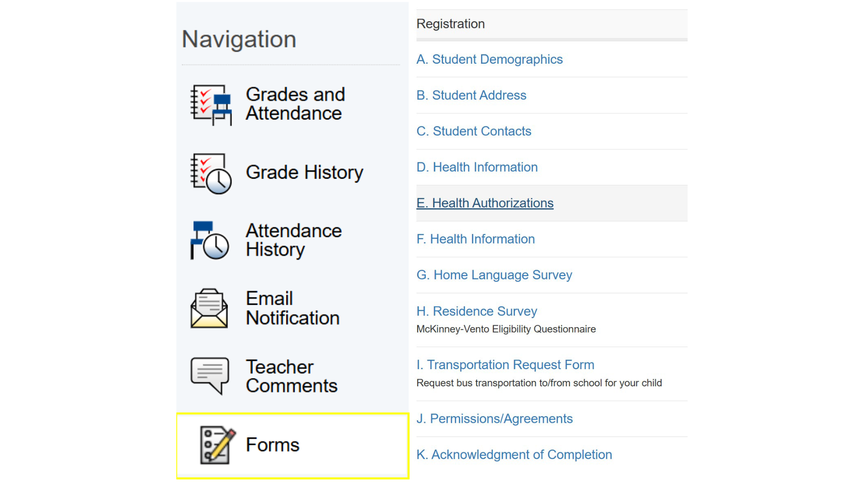Click the Teacher Comments speech bubble icon
The image size is (868, 488).
[x=210, y=376]
